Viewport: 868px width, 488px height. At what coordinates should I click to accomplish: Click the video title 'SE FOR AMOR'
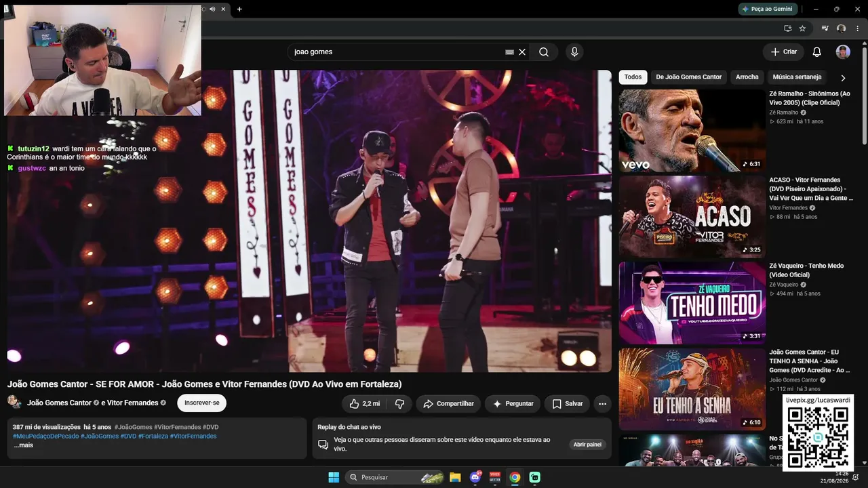pyautogui.click(x=204, y=384)
